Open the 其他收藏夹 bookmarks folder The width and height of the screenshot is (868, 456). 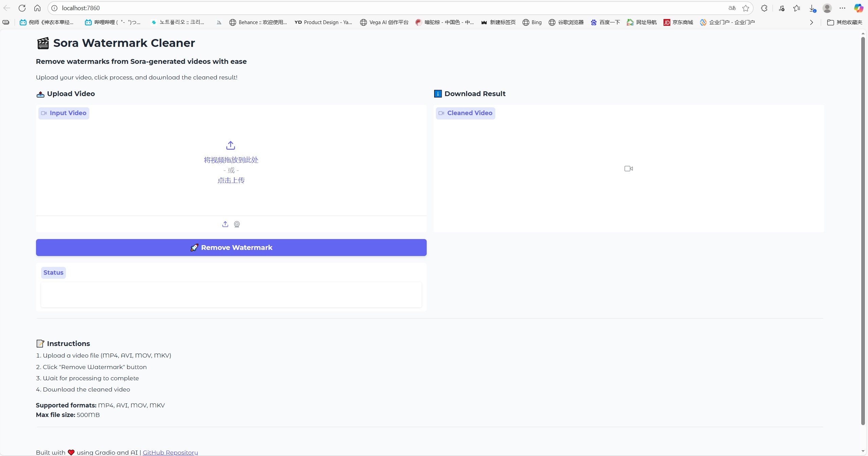click(845, 22)
